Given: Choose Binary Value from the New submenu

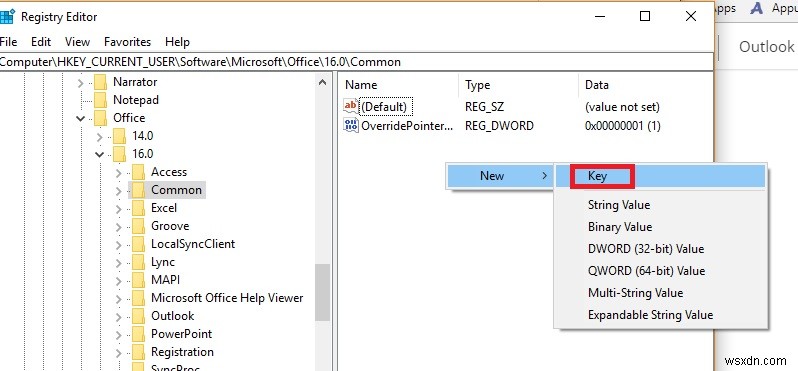Looking at the screenshot, I should 660,227.
